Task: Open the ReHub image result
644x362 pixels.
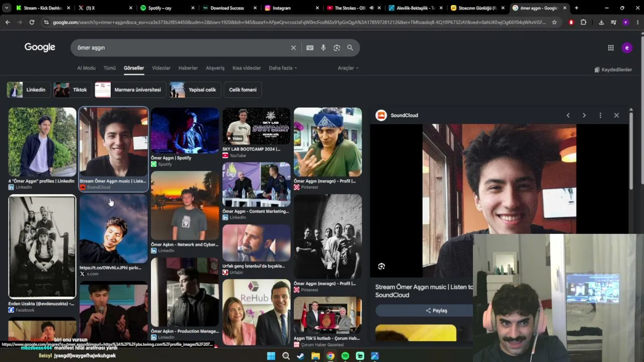Action: pos(257,312)
